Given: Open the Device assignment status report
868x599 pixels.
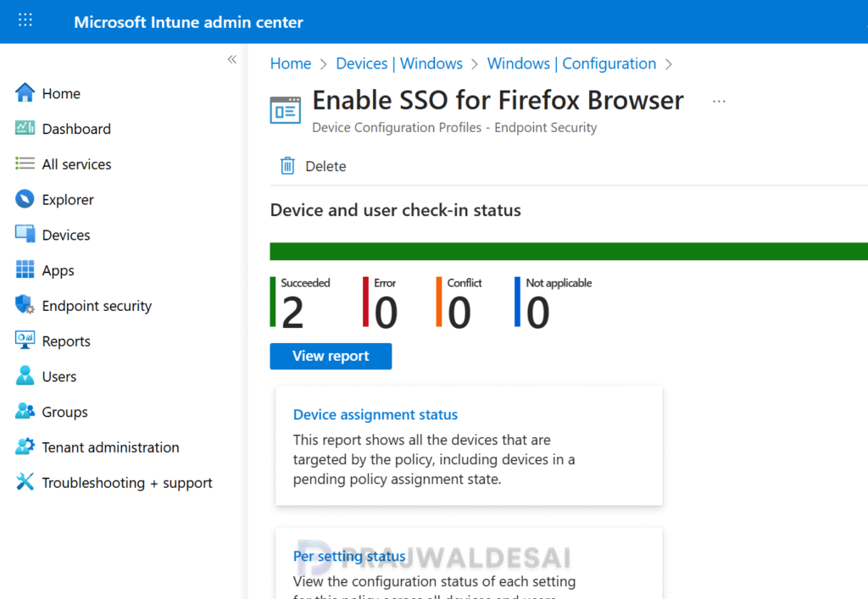Looking at the screenshot, I should 376,414.
